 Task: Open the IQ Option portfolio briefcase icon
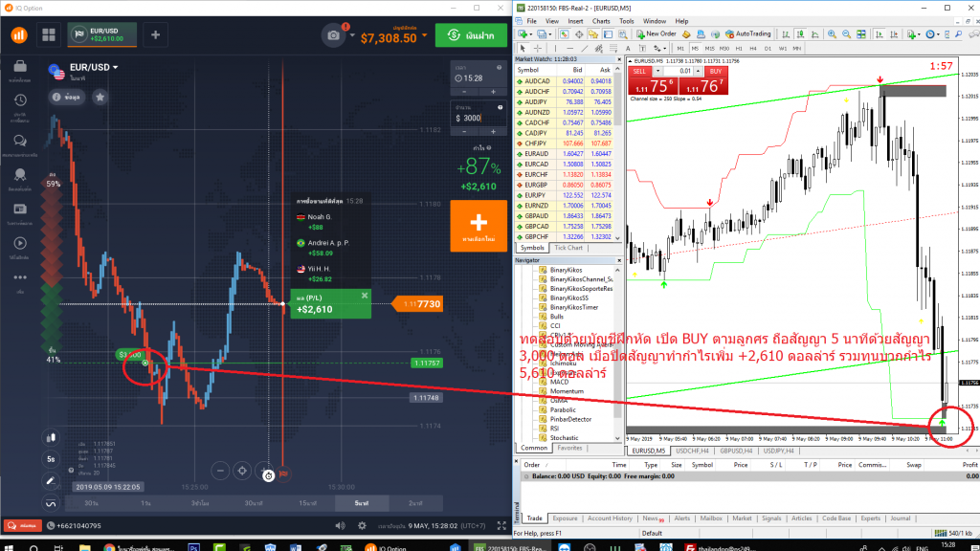[x=20, y=67]
